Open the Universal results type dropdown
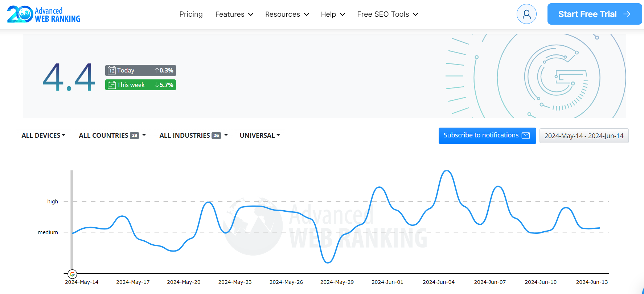 (260, 136)
